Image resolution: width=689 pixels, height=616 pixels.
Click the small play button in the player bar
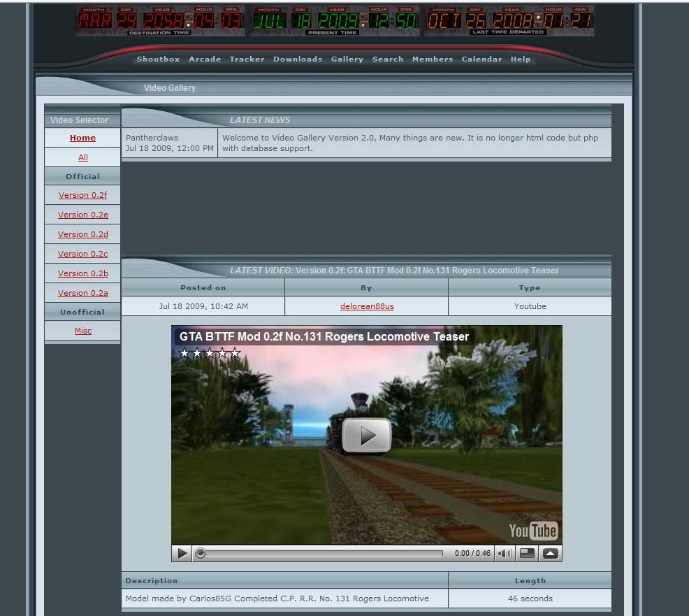click(x=182, y=553)
